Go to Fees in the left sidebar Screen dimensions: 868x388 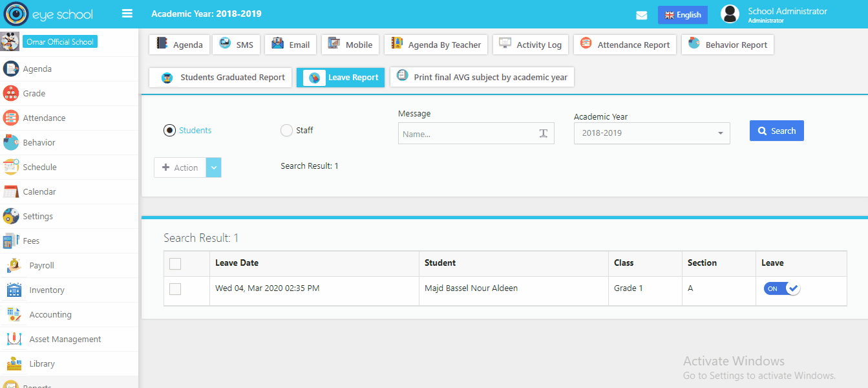pyautogui.click(x=69, y=241)
